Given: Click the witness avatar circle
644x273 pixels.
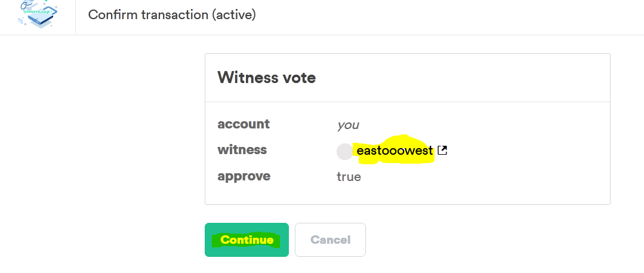Looking at the screenshot, I should tap(344, 151).
